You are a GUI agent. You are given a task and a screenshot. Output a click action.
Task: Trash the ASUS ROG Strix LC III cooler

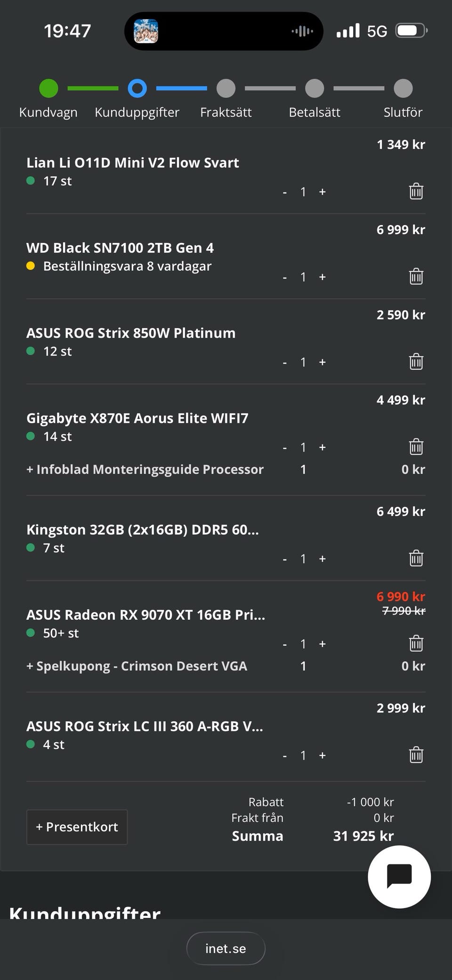(416, 755)
